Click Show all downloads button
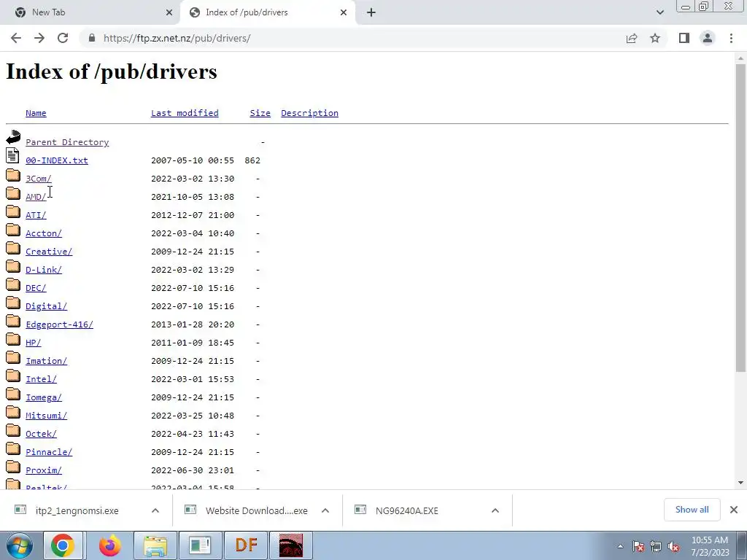Viewport: 747px width, 560px height. tap(692, 510)
